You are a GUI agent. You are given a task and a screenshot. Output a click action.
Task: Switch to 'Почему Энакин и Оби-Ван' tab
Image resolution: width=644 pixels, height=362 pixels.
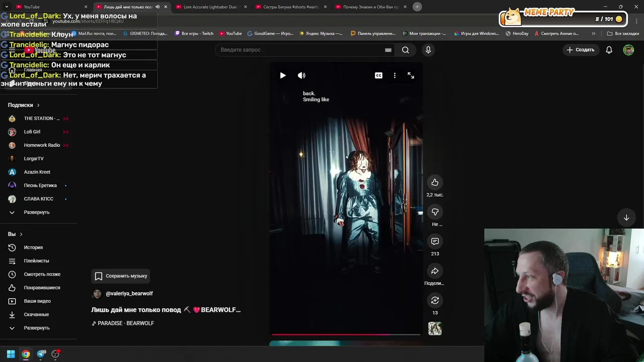(370, 7)
